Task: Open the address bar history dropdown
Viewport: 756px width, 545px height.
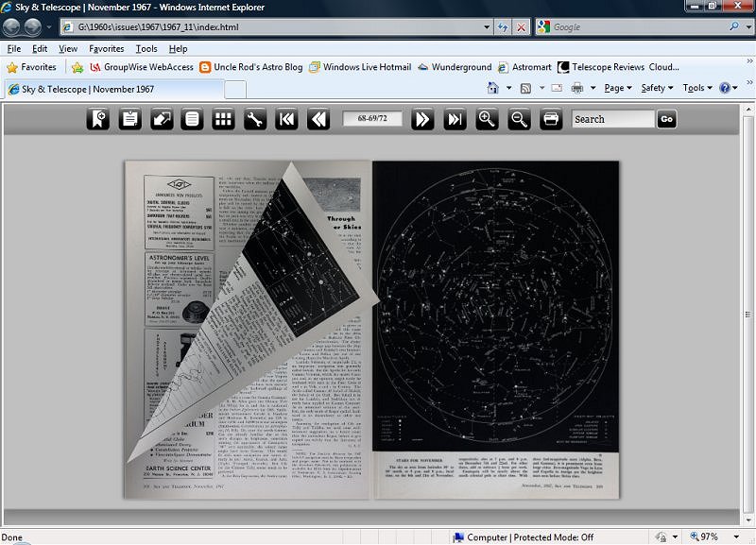Action: (487, 28)
